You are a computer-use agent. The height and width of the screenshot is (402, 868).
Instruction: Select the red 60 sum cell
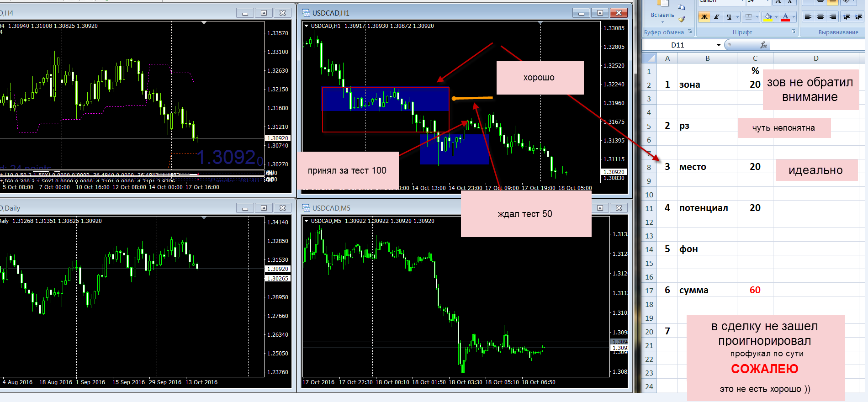pos(755,290)
